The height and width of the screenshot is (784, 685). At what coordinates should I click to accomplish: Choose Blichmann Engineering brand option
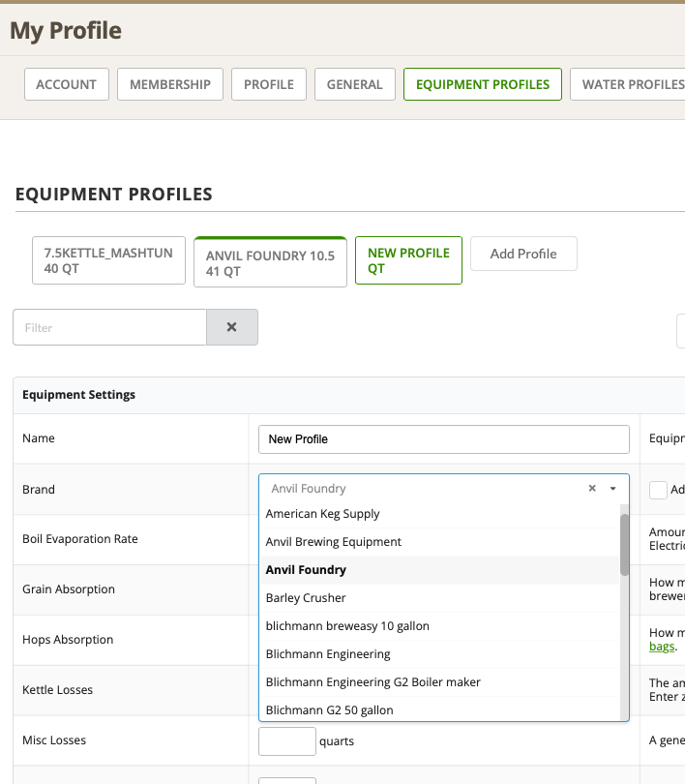coord(439,654)
